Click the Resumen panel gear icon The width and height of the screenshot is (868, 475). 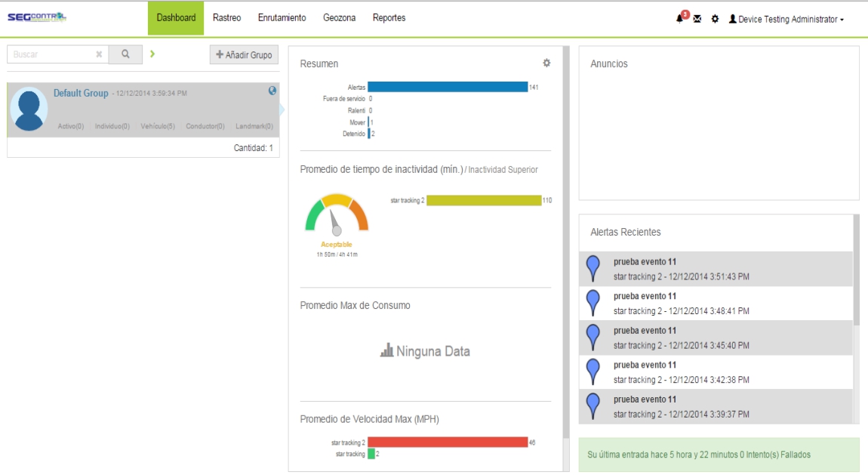pos(546,63)
